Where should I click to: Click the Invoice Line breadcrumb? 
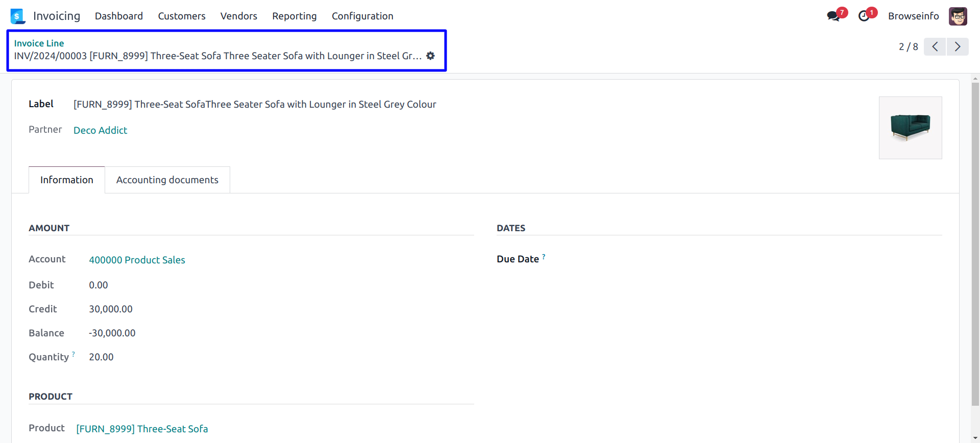(39, 43)
